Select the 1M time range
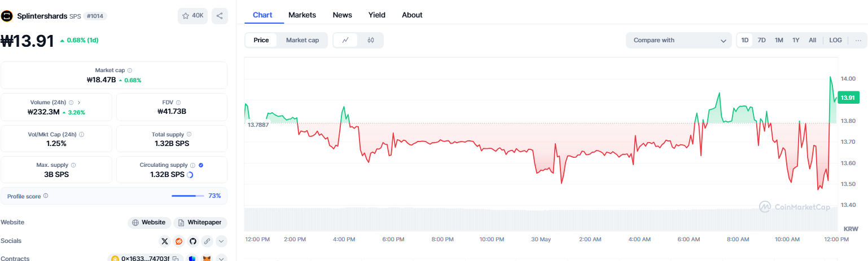868x261 pixels. pyautogui.click(x=779, y=40)
